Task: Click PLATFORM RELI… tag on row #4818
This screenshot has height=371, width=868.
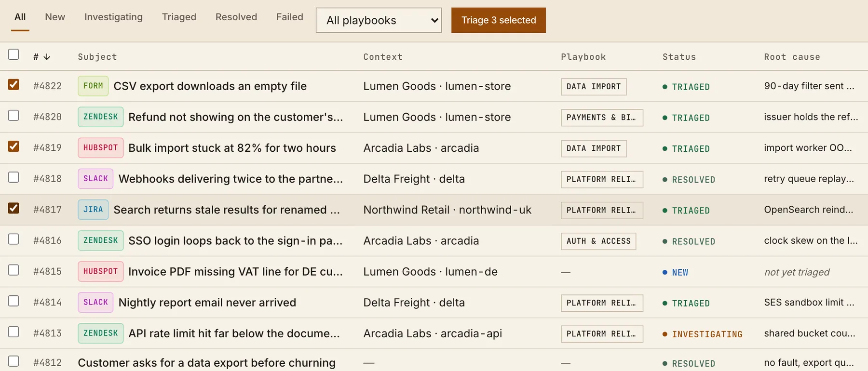Action: pos(602,179)
